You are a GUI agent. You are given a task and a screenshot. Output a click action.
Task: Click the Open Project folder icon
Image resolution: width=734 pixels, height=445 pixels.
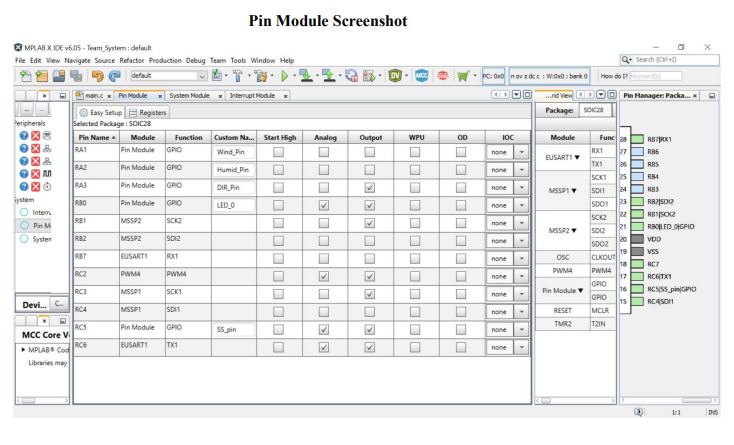point(41,75)
